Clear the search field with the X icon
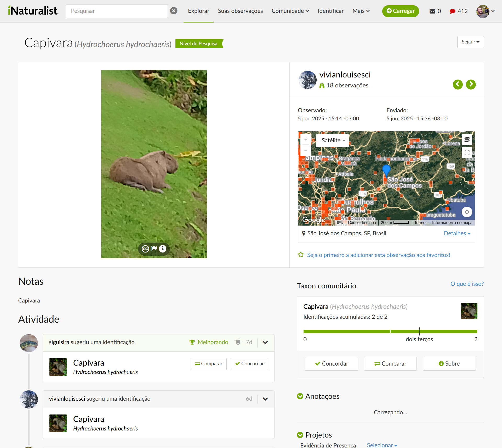Viewport: 502px width, 448px height. pyautogui.click(x=174, y=11)
